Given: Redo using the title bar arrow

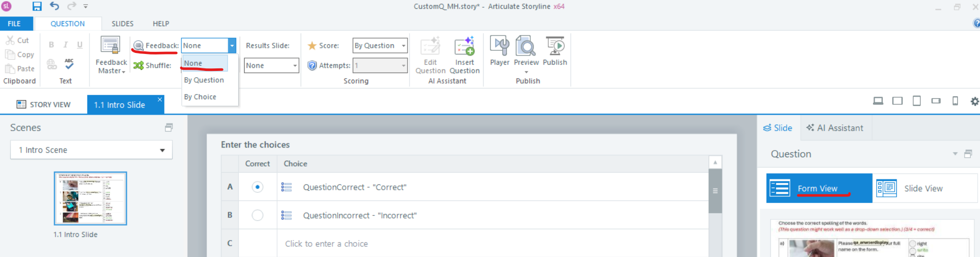Looking at the screenshot, I should tap(71, 6).
